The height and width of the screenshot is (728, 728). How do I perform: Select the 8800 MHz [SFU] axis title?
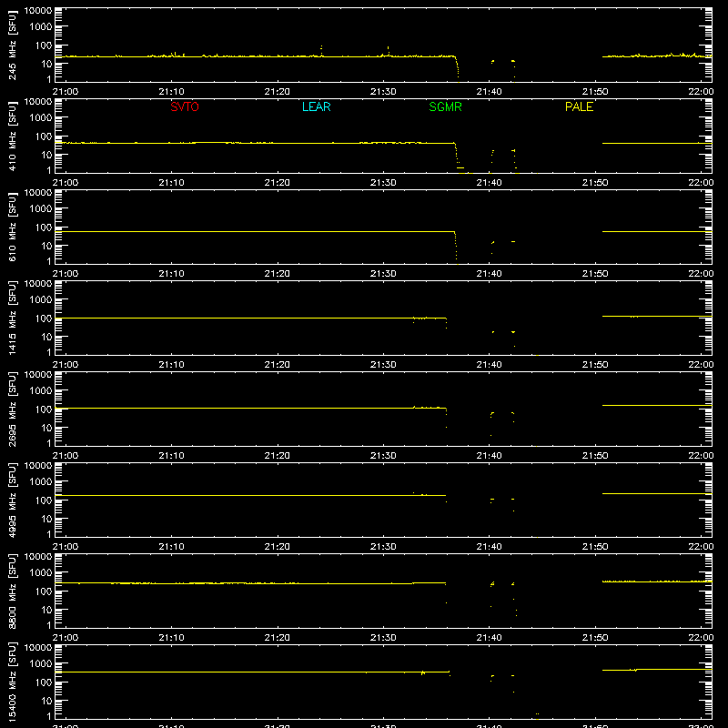tap(13, 591)
